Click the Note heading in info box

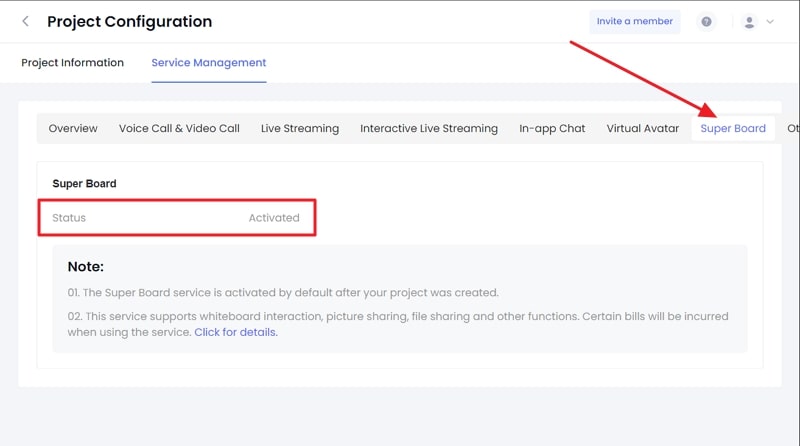click(x=86, y=267)
